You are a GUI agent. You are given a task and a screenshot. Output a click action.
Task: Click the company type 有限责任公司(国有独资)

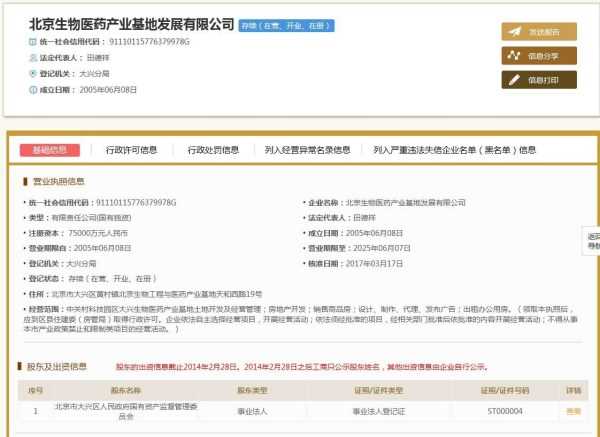coord(91,218)
